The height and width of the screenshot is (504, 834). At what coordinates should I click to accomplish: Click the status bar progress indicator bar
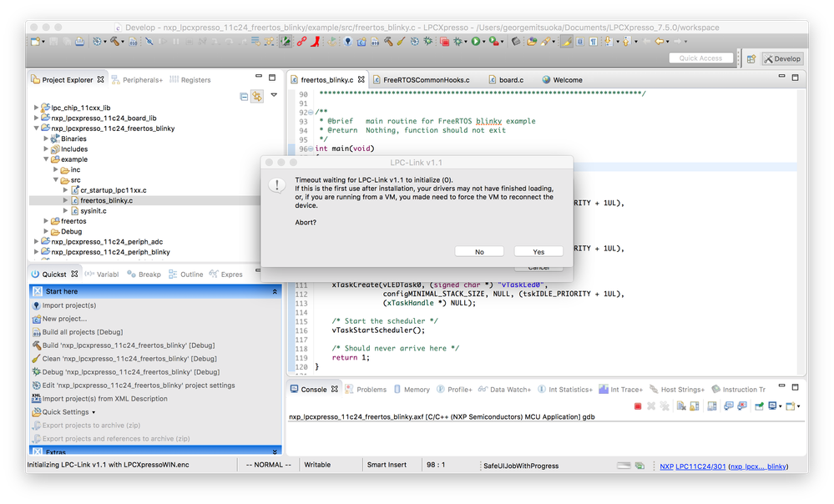624,466
